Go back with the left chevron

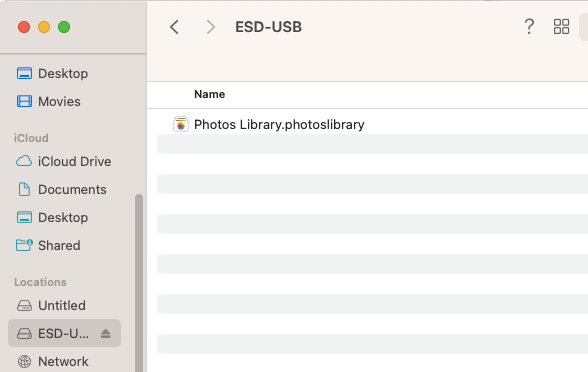(x=174, y=27)
